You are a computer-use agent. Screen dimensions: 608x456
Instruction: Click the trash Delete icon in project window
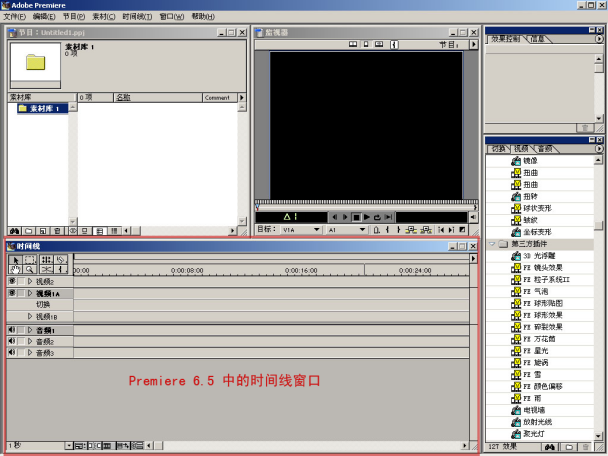(x=57, y=231)
